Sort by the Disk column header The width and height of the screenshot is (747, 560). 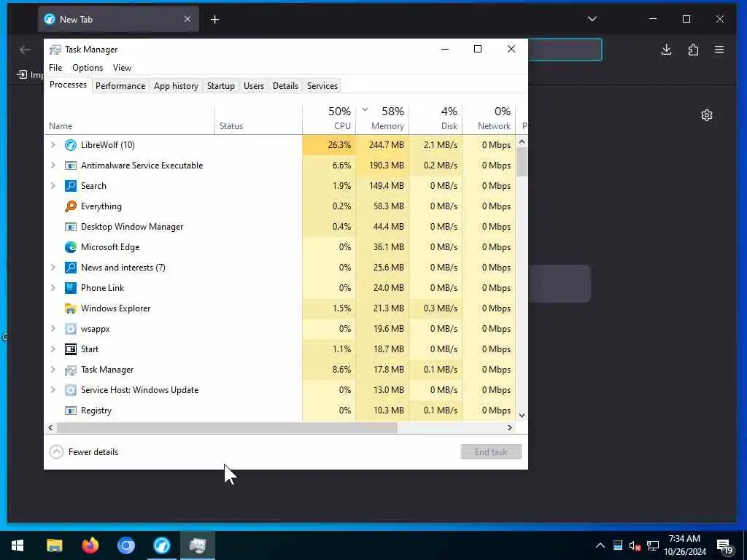436,119
